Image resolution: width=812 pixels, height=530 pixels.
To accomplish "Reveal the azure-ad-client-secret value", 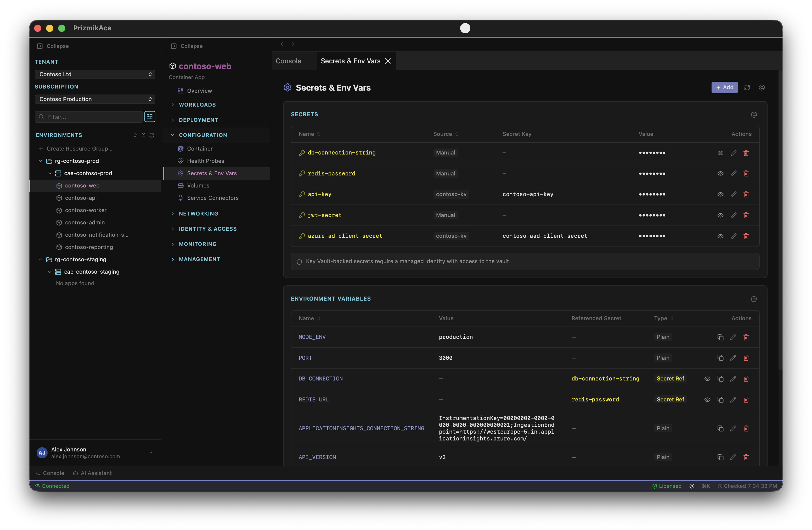I will pyautogui.click(x=720, y=236).
